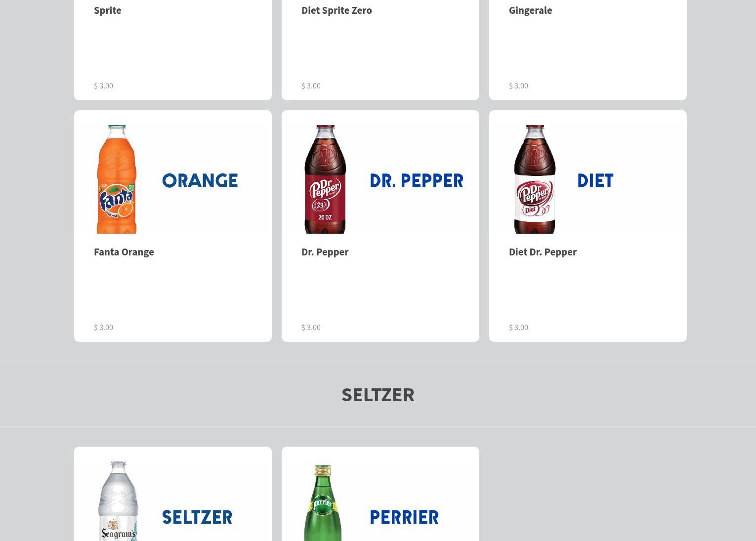Open the Diet Sprite Zero item title

(x=336, y=10)
